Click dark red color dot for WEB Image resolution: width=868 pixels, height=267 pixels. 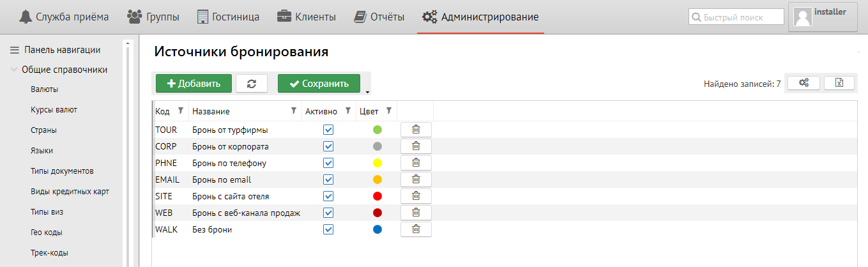(x=377, y=213)
